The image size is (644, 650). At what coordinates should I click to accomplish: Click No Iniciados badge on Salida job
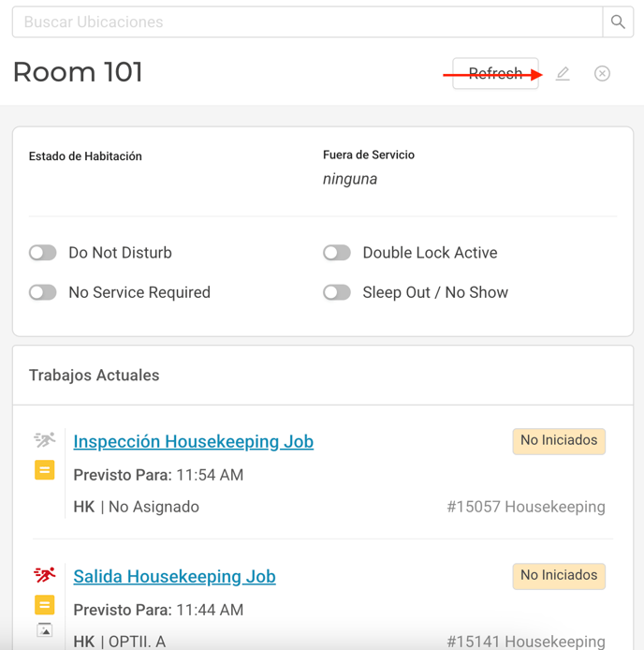click(x=559, y=576)
